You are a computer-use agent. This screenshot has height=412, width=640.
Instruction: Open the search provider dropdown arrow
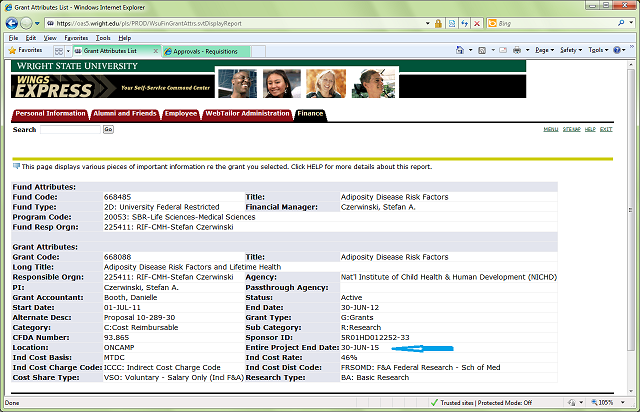[x=631, y=23]
